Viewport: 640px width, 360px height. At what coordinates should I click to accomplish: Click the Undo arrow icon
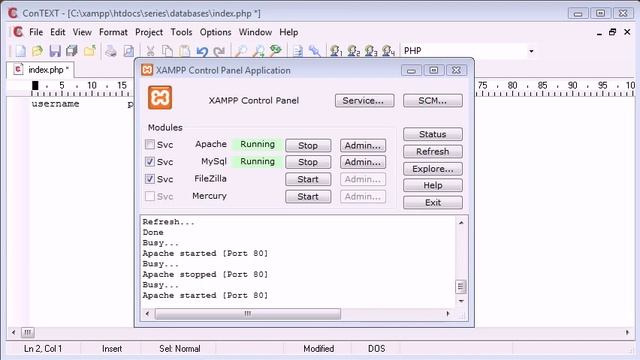(202, 51)
